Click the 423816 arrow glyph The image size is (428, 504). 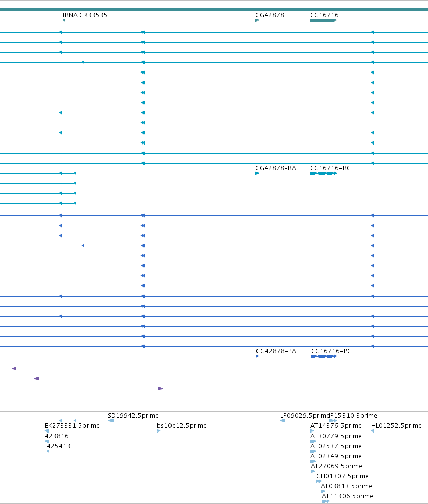pos(47,441)
